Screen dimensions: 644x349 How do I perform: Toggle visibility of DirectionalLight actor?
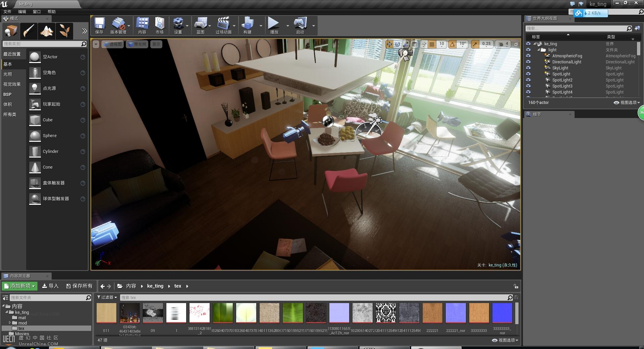528,62
